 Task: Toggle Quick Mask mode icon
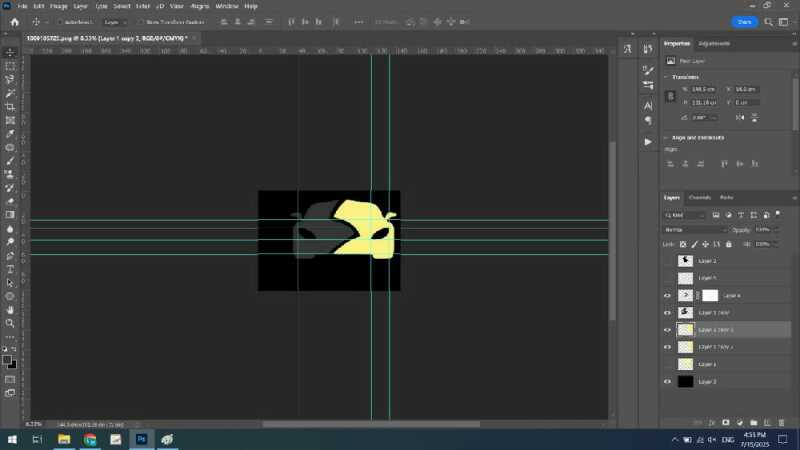10,380
